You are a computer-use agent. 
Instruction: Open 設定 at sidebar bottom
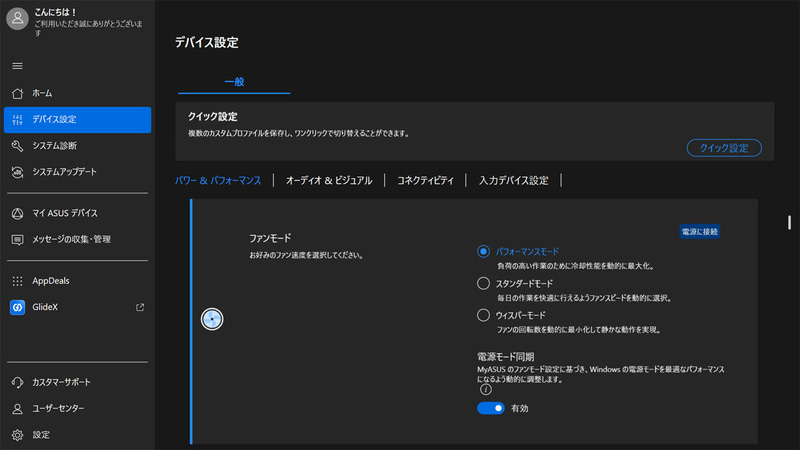pos(78,435)
